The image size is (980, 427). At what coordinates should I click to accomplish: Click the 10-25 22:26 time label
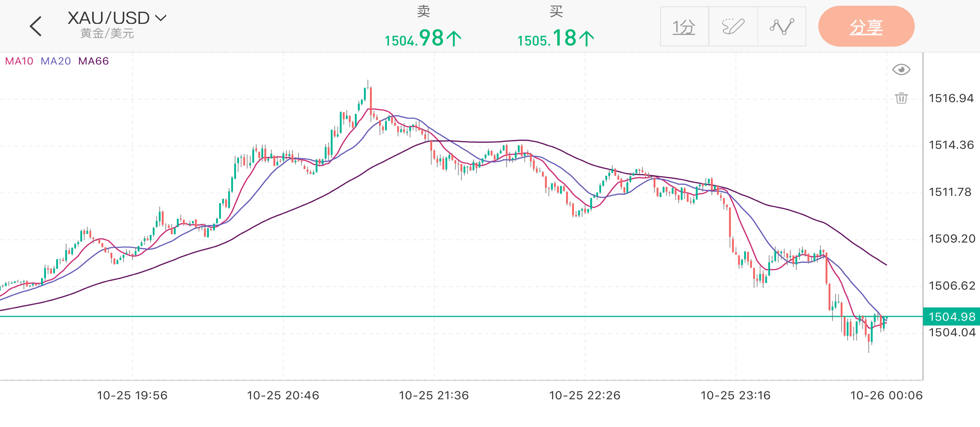pyautogui.click(x=585, y=396)
